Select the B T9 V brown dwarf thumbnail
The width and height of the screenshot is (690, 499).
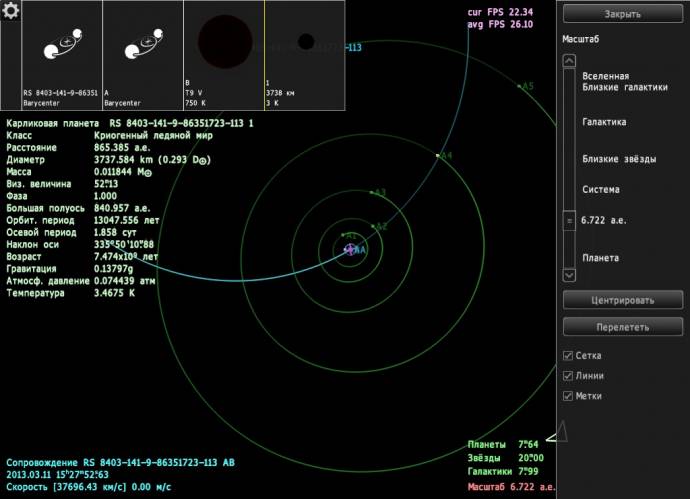point(224,55)
